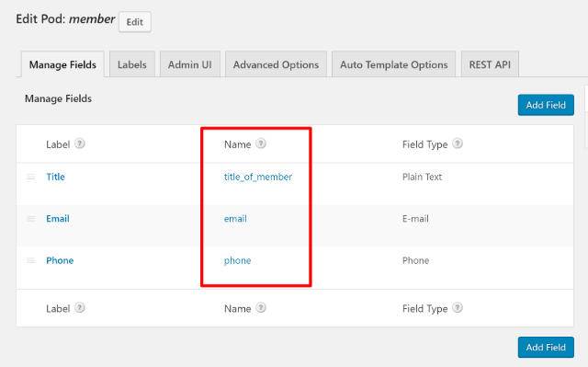Click the help icon beside the footer Name heading
The image size is (588, 367).
pos(261,308)
